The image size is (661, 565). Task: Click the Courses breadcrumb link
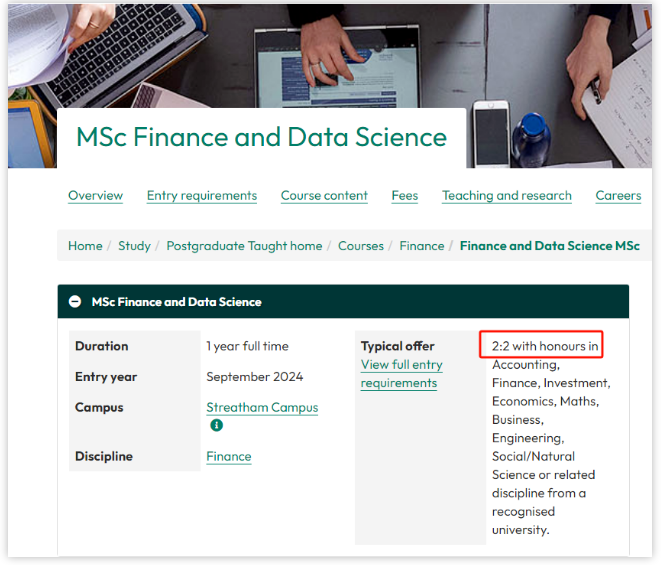coord(361,246)
